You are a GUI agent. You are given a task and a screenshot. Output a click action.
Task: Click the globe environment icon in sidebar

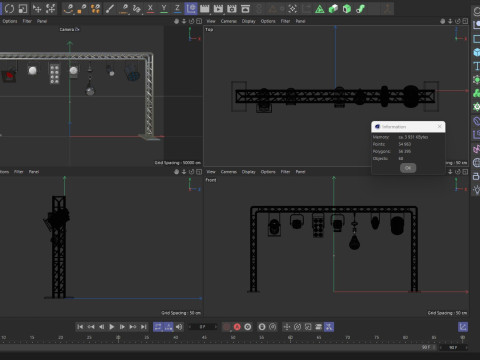[476, 162]
